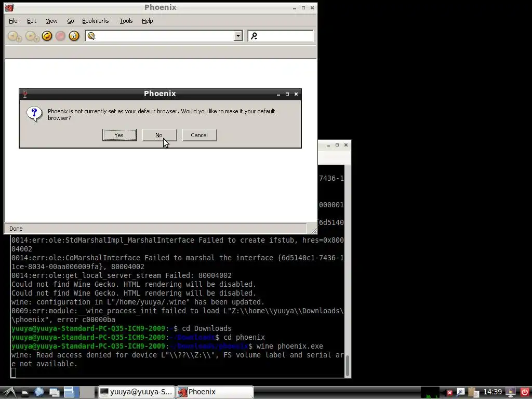Click the question mark icon in the dialog
Screen dimensions: 532x399
(x=35, y=114)
